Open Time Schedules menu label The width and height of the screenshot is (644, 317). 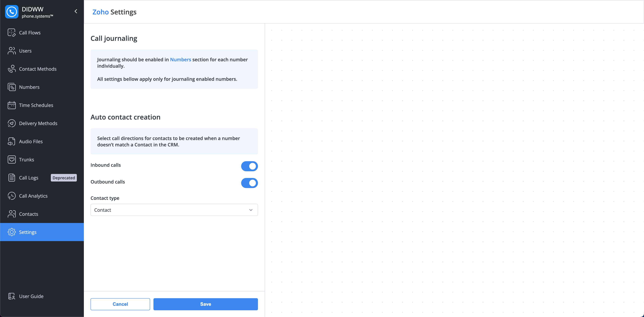(x=36, y=105)
